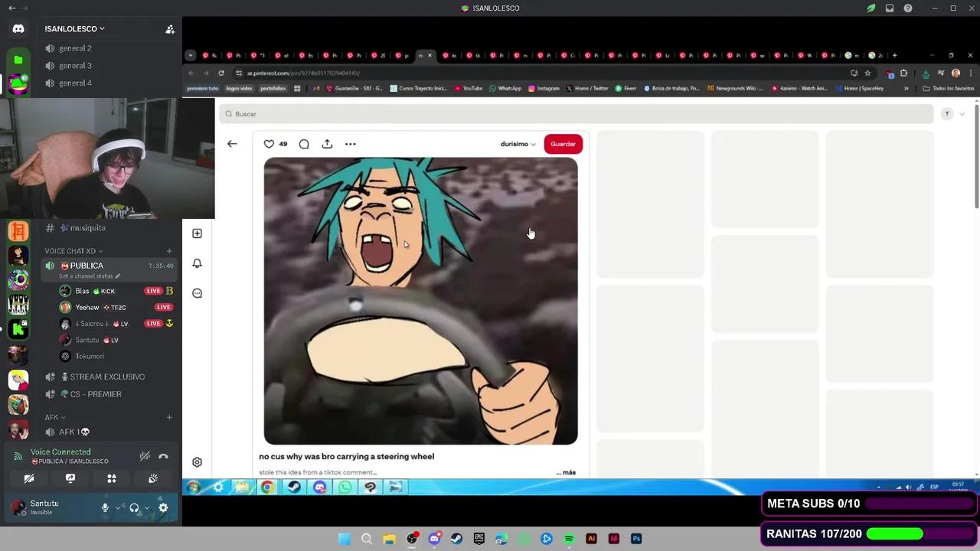980x551 pixels.
Task: Open the Discord direct messages home icon
Action: point(18,29)
